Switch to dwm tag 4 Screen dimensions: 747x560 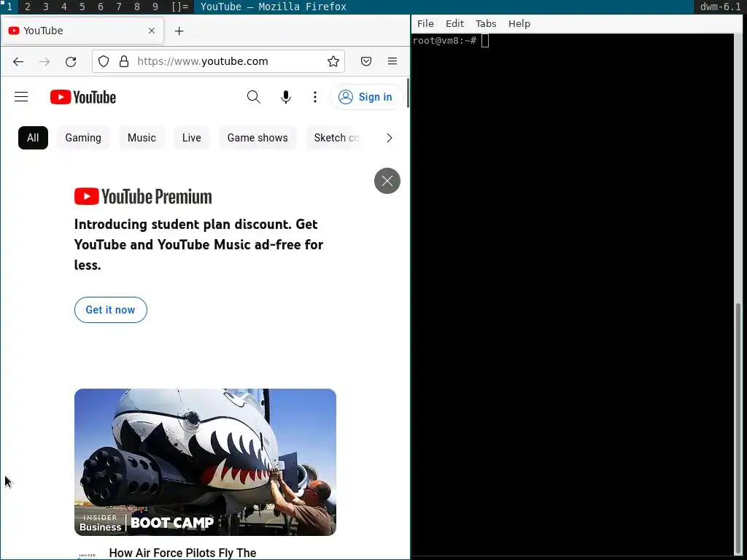(x=64, y=7)
